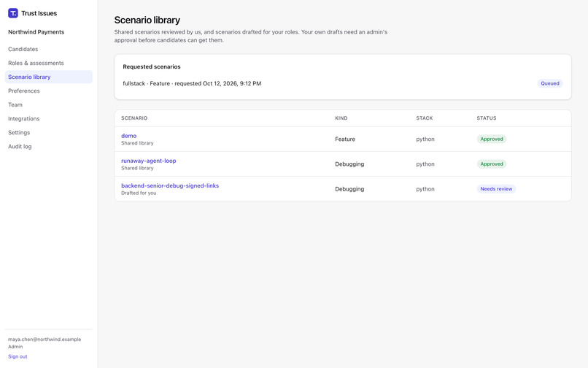Viewport: 588px width, 368px height.
Task: Click python stack for runaway-agent-loop row
Action: click(425, 164)
